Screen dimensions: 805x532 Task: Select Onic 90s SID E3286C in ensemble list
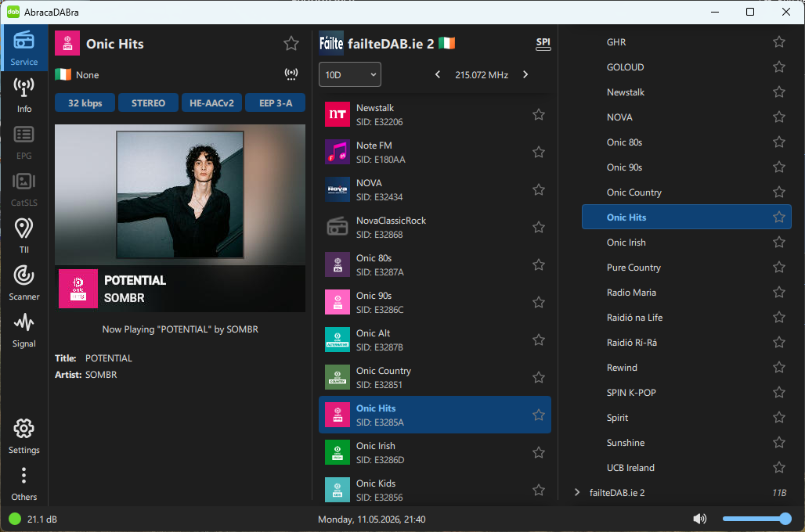(435, 302)
